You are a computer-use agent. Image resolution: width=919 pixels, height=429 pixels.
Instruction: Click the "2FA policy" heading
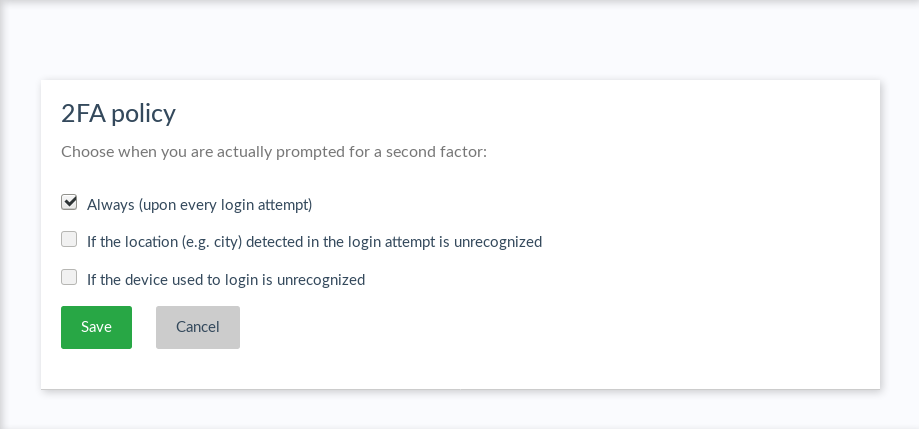tap(118, 113)
